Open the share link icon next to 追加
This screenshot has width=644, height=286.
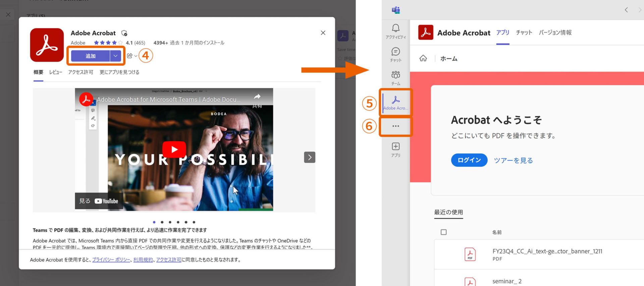[130, 56]
